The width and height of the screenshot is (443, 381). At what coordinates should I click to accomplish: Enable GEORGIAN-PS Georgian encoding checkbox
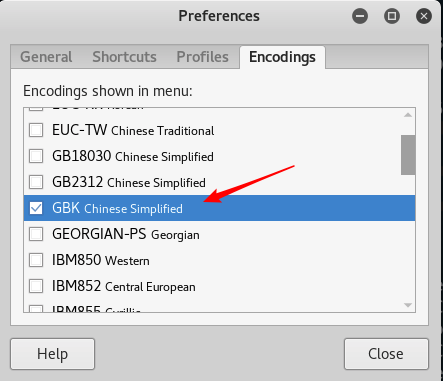[36, 234]
